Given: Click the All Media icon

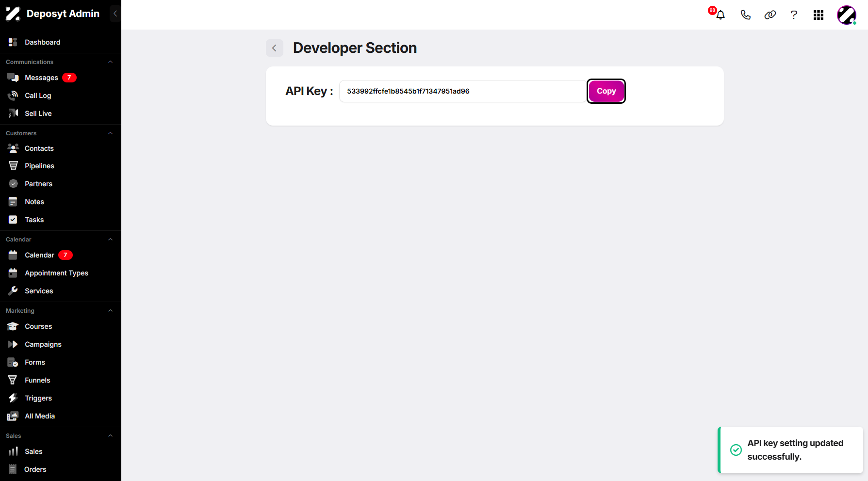Looking at the screenshot, I should (13, 416).
